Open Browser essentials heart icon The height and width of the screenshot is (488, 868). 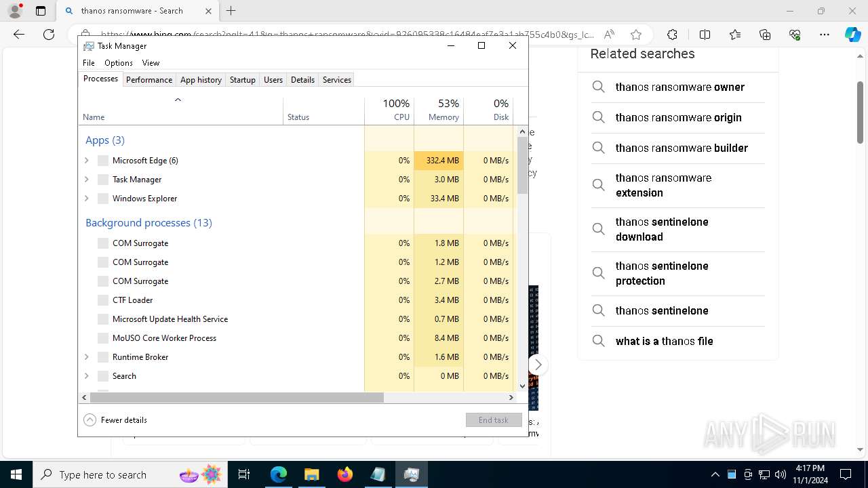[795, 35]
